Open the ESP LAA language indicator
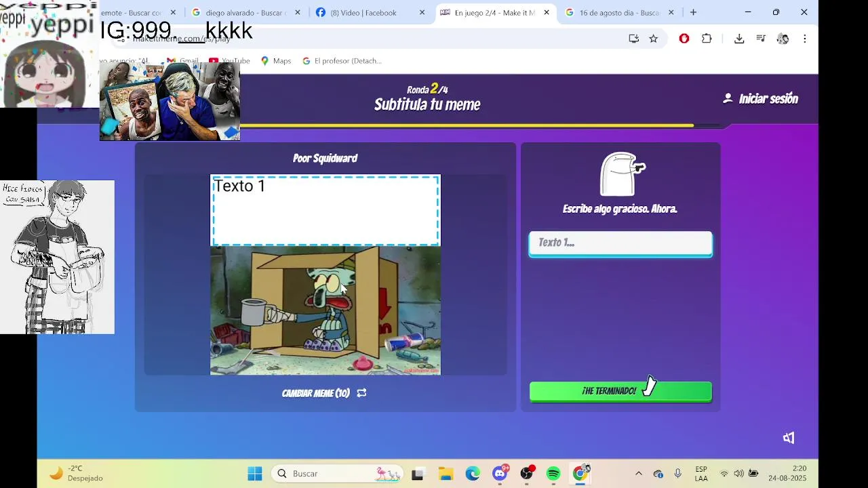This screenshot has width=868, height=488. [x=701, y=474]
